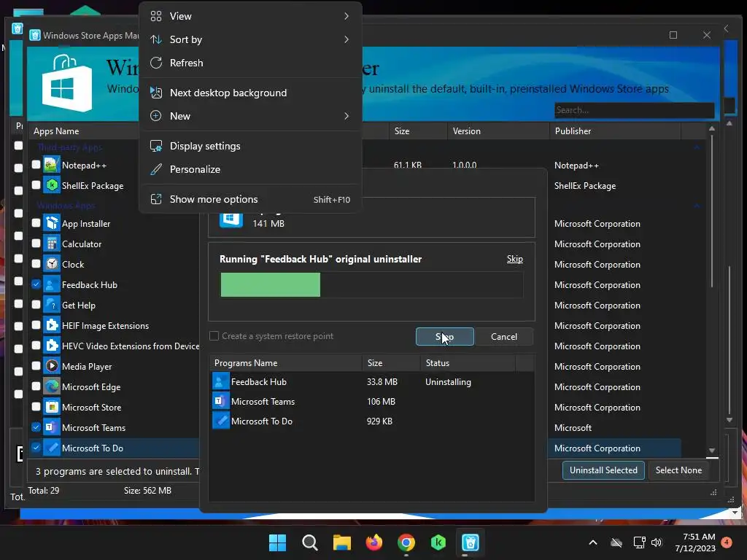This screenshot has height=560, width=747.
Task: Sort by the Version column header
Action: pos(498,131)
